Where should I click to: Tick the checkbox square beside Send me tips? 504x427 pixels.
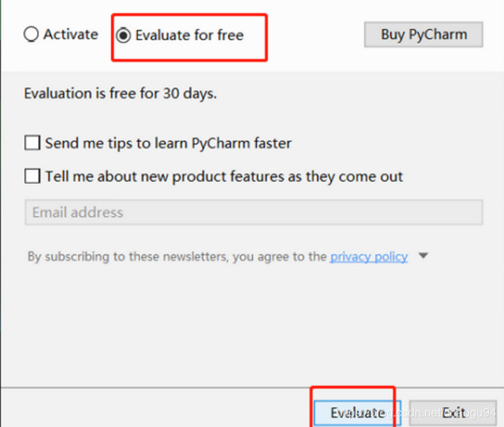pyautogui.click(x=33, y=142)
